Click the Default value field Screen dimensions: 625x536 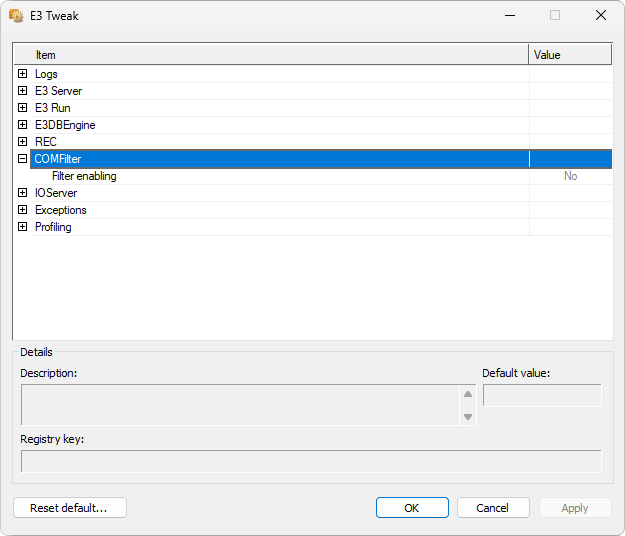(x=542, y=395)
